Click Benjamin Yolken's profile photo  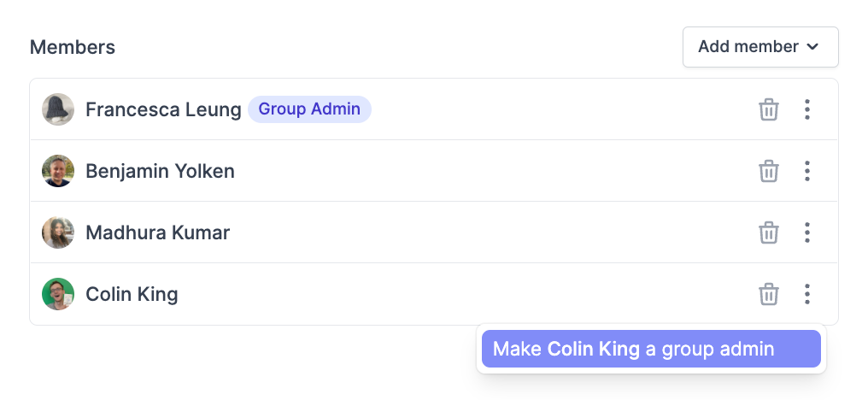(58, 171)
